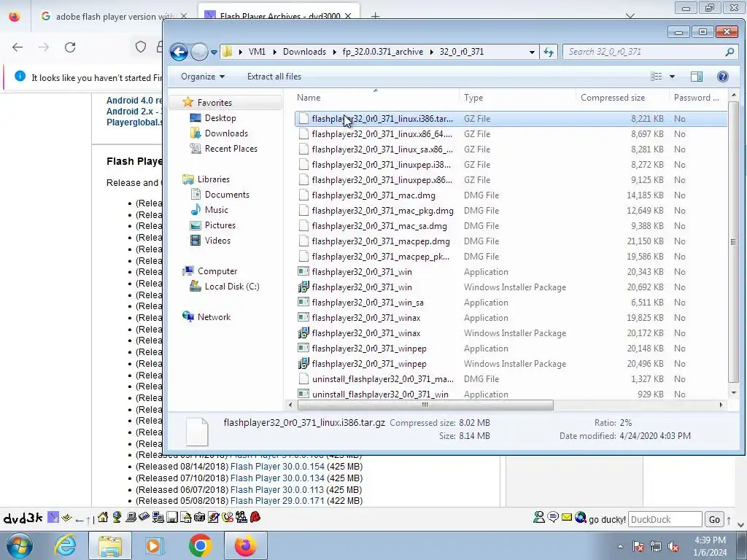The width and height of the screenshot is (747, 560).
Task: Open the Videos library
Action: (217, 241)
